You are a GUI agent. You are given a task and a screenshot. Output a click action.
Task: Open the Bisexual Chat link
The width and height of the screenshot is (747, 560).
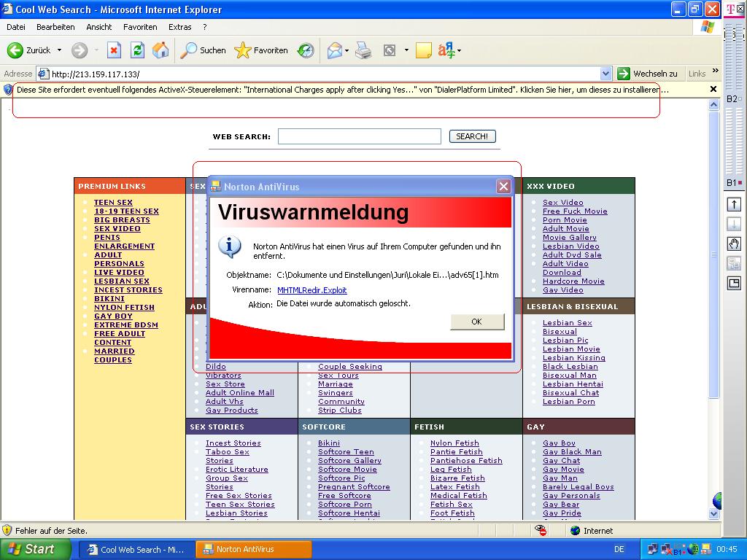click(x=570, y=392)
